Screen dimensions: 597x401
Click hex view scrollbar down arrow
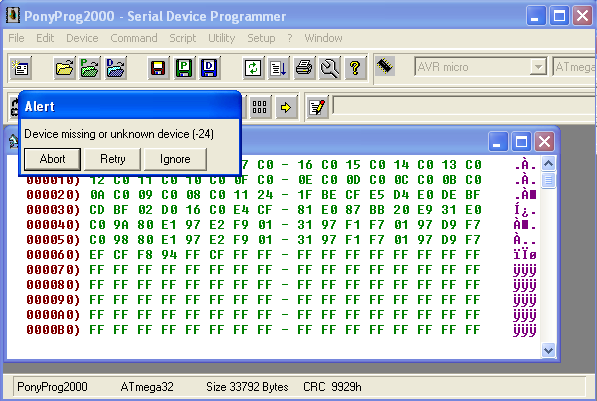(x=548, y=350)
